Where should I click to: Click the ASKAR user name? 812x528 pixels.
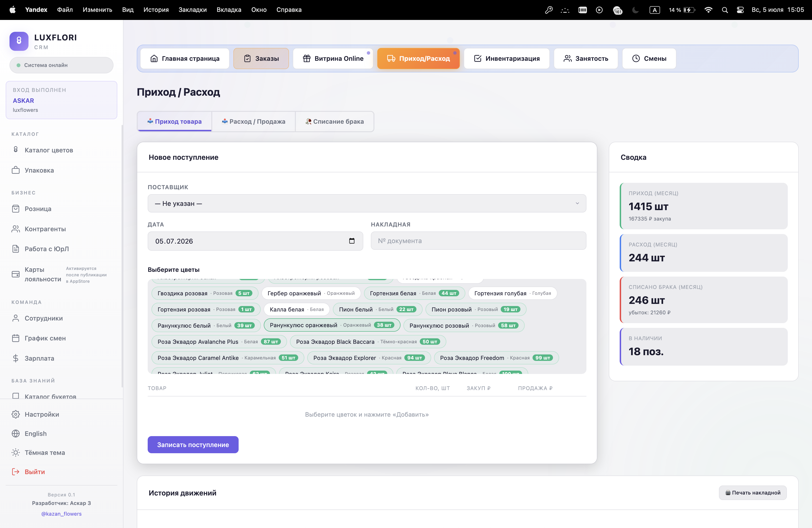23,101
